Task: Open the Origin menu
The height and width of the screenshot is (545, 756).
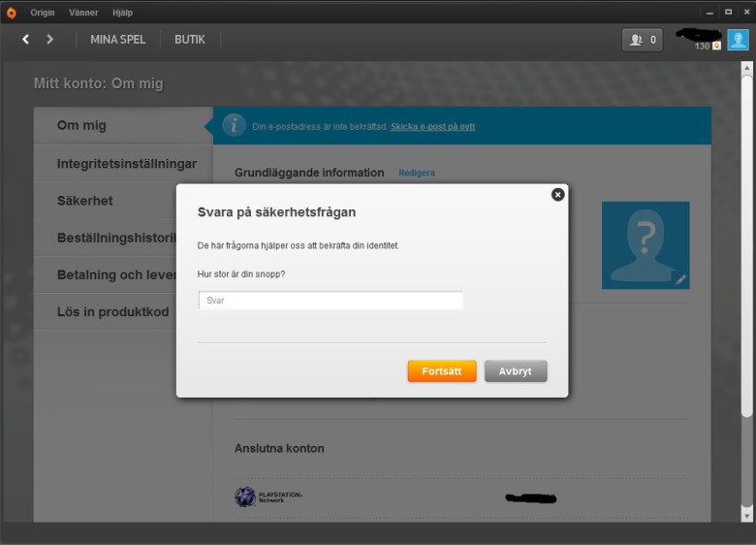Action: point(43,13)
